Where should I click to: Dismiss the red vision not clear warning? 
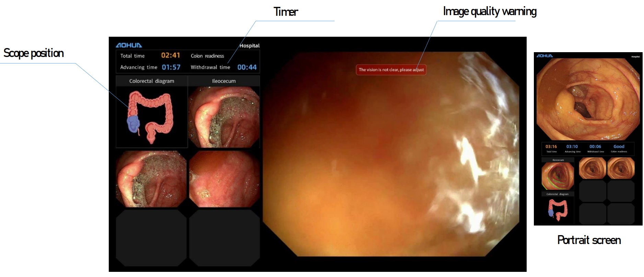pyautogui.click(x=391, y=70)
